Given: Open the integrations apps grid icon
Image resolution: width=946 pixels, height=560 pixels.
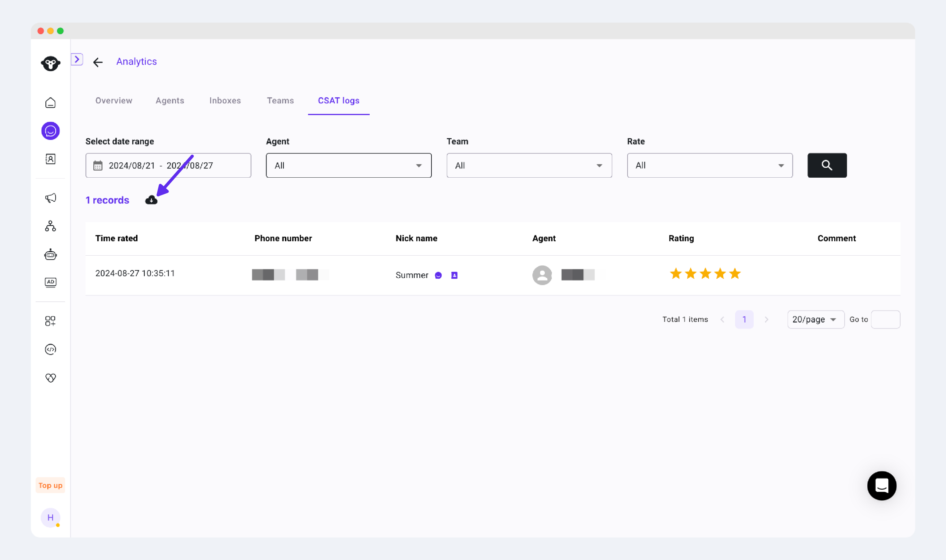Looking at the screenshot, I should [x=50, y=321].
